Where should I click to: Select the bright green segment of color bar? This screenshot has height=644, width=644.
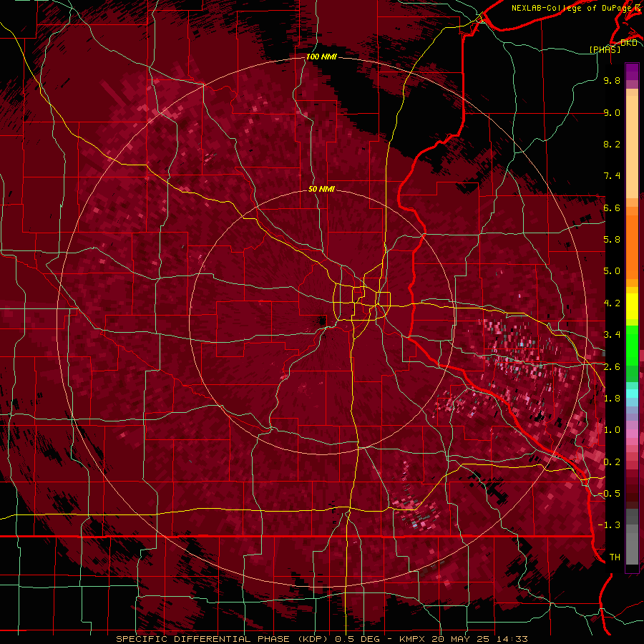632,345
